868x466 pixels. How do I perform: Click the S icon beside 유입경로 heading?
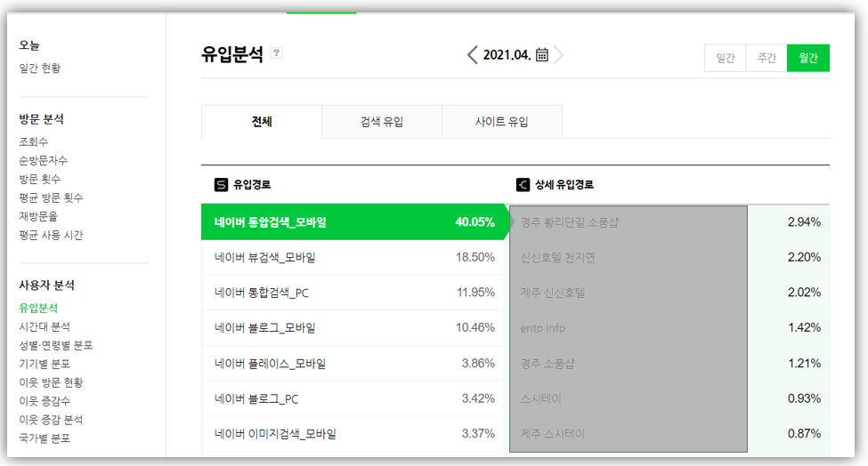[221, 185]
